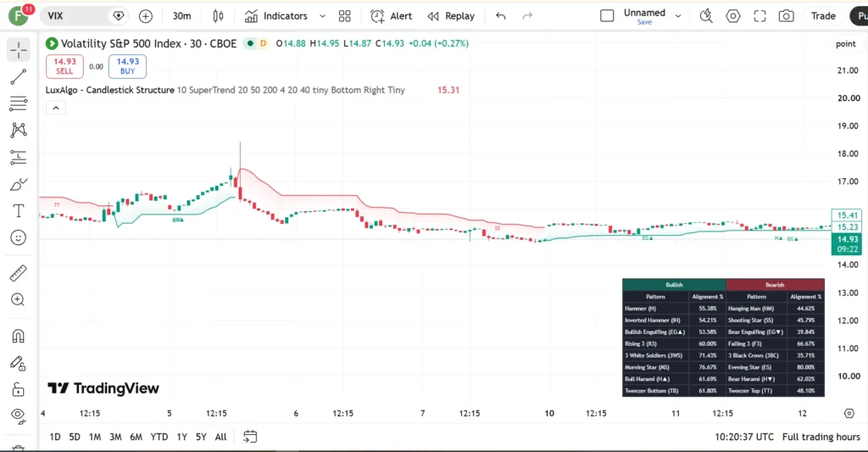Set date range to All
The width and height of the screenshot is (868, 452).
click(221, 437)
